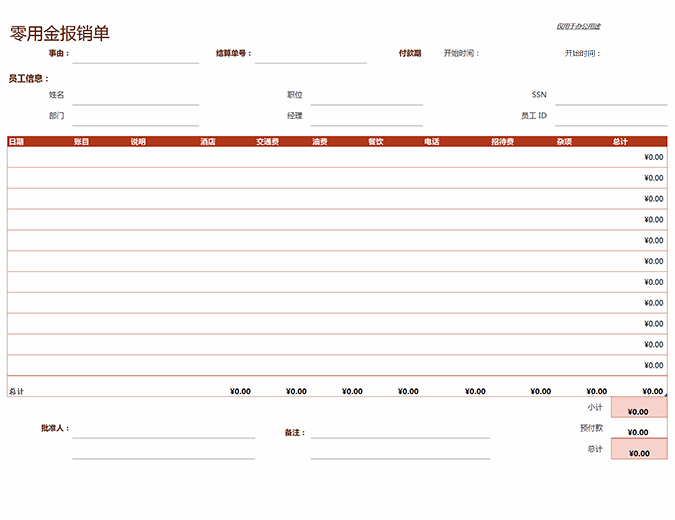Click the 餐饮 column header

375,142
